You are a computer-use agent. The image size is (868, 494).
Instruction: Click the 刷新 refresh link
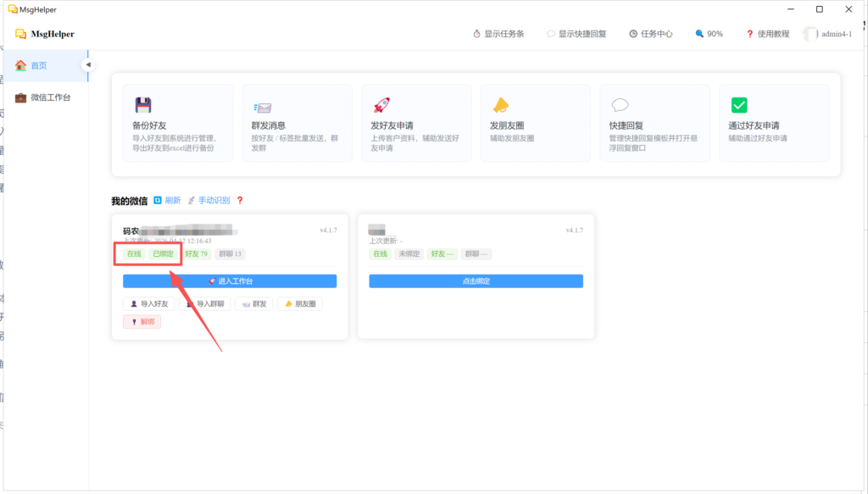coord(167,201)
